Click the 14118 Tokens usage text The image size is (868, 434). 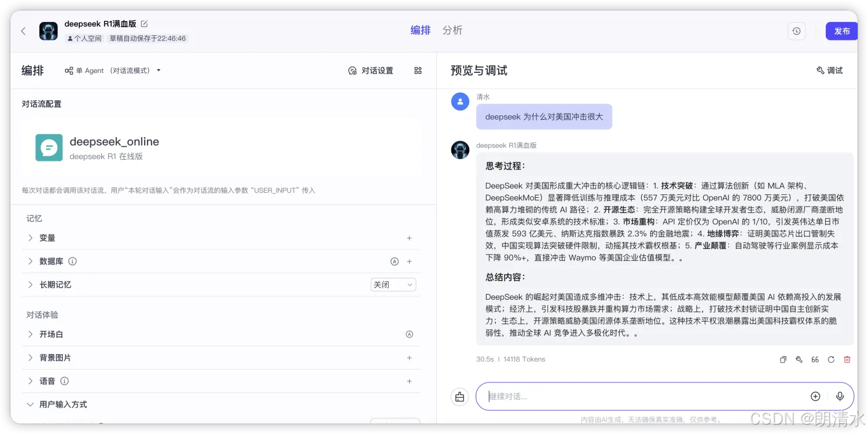[524, 359]
